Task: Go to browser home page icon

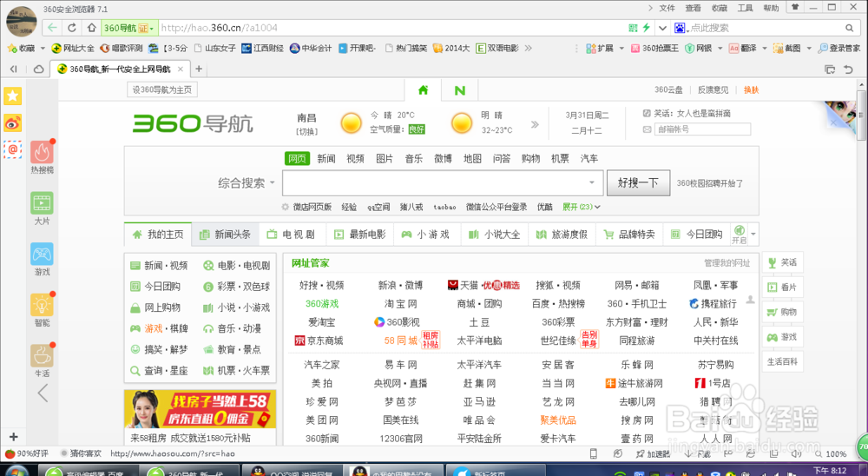Action: pyautogui.click(x=92, y=28)
